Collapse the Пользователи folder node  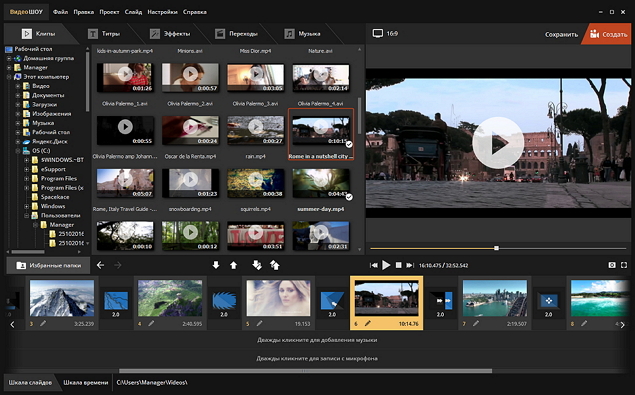pos(26,216)
